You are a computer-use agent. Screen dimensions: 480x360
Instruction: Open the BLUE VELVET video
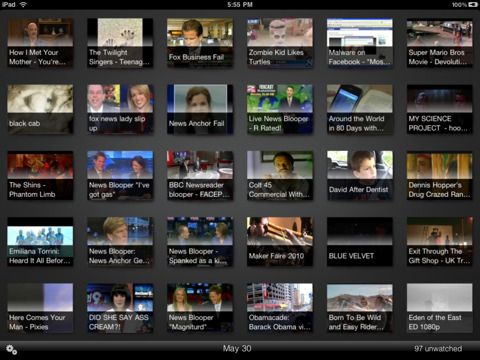pyautogui.click(x=360, y=242)
